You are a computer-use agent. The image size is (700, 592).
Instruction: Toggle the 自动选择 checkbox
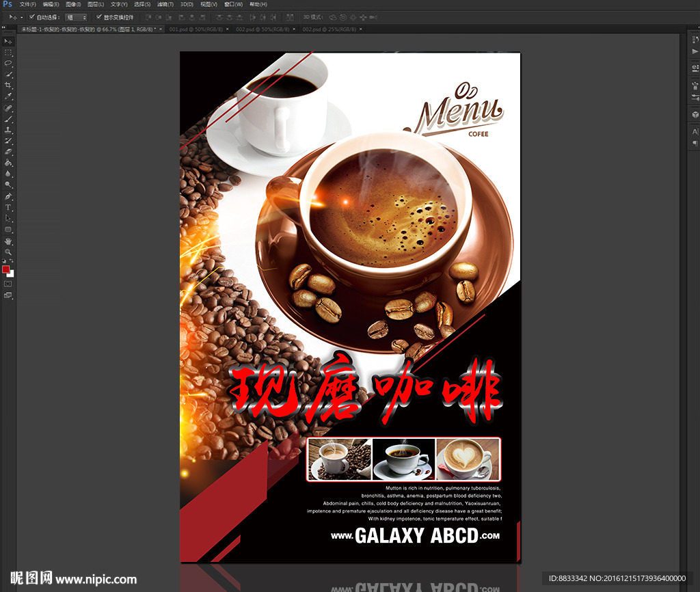tap(31, 16)
